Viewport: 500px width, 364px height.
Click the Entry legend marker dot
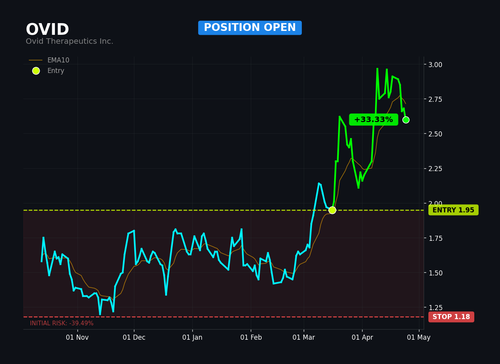point(36,71)
